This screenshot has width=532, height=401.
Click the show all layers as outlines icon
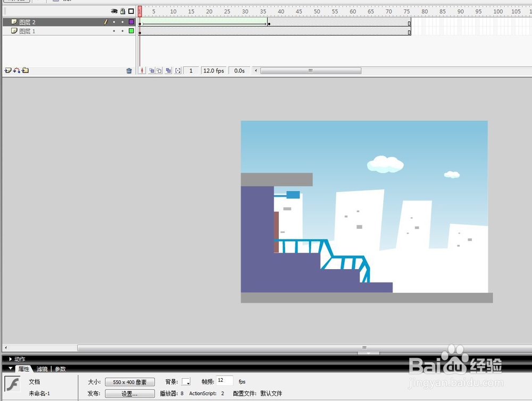pyautogui.click(x=131, y=11)
